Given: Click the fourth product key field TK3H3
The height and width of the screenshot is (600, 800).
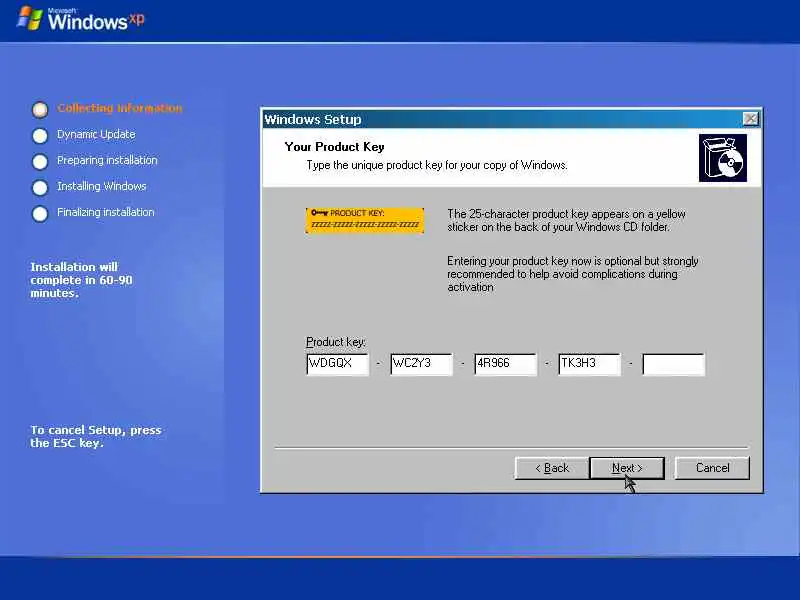Looking at the screenshot, I should [x=589, y=364].
